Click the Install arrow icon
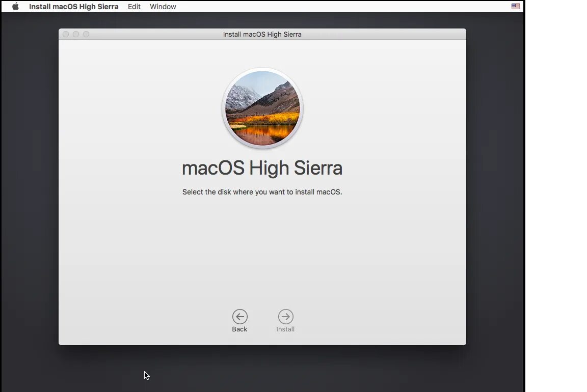Viewport: 587px width, 392px height. [286, 317]
